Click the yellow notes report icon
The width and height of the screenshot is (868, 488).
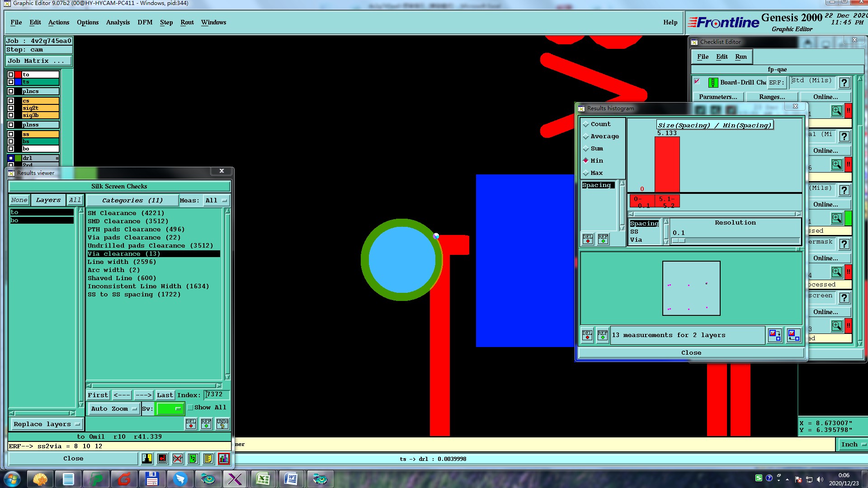coord(208,459)
